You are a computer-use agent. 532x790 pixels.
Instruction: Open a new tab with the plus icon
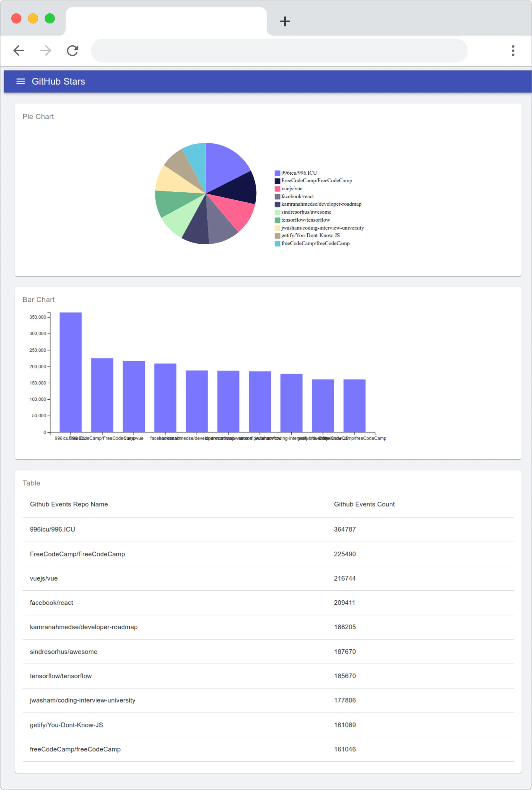click(x=285, y=21)
